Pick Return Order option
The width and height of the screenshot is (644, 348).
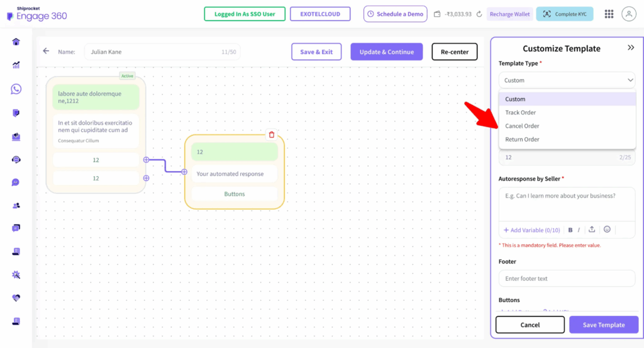tap(522, 139)
